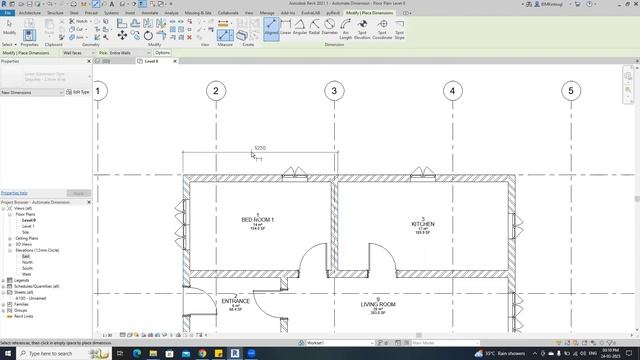Image resolution: width=640 pixels, height=360 pixels.
Task: Select the Arc Length dimension tool
Action: pyautogui.click(x=346, y=29)
